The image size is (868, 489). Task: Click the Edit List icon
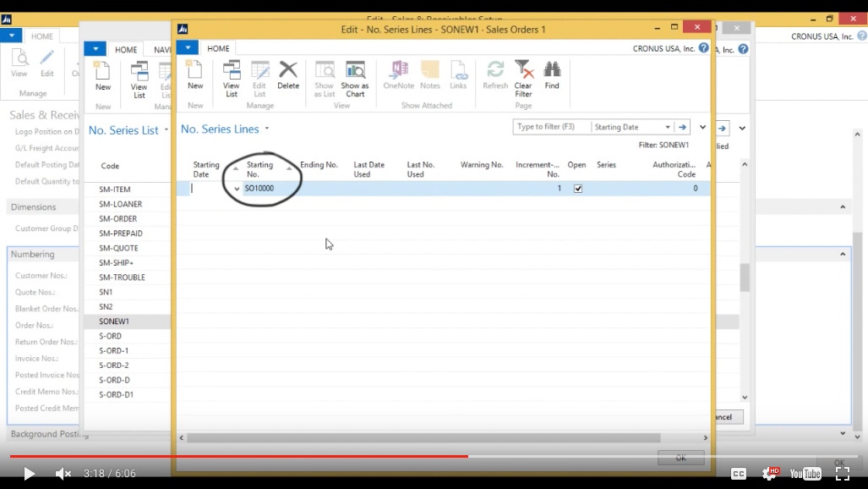coord(259,76)
